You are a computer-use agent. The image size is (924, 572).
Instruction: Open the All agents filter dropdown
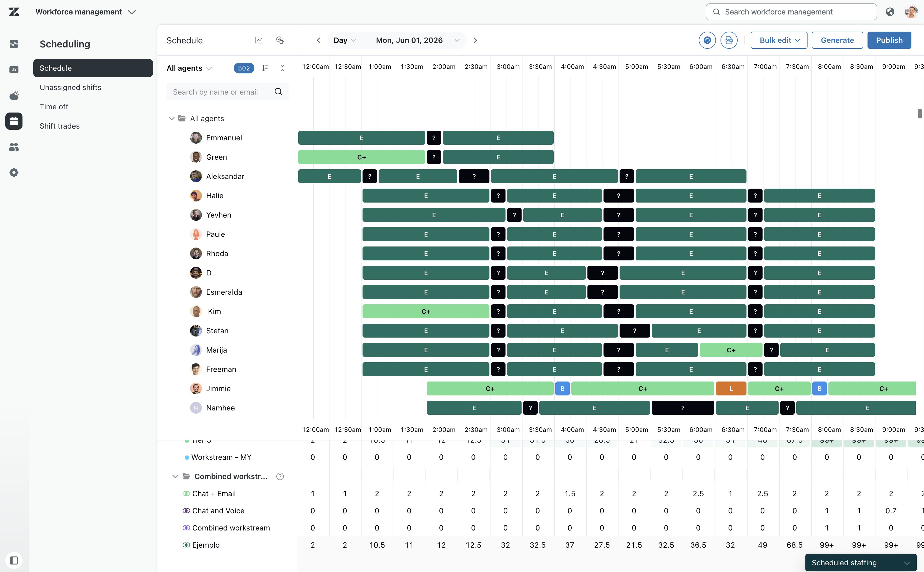point(189,68)
